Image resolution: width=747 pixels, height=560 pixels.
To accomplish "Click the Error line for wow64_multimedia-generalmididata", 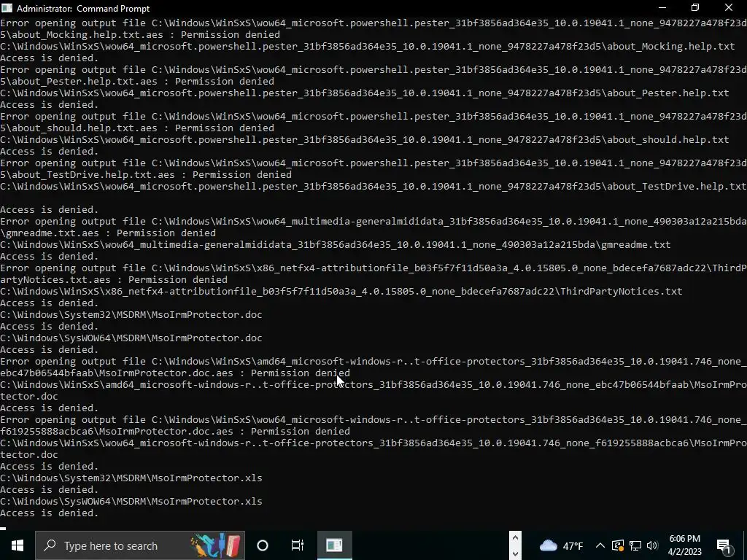I will [x=373, y=222].
